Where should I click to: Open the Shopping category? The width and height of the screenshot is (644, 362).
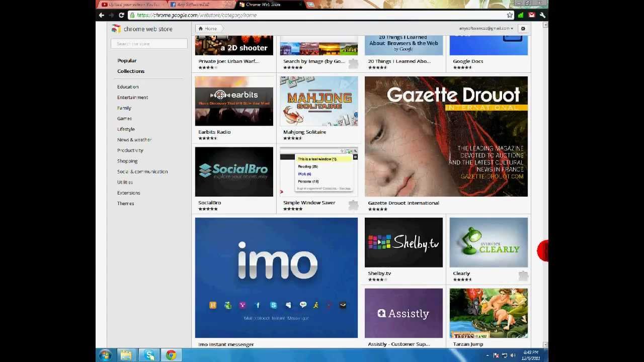pos(127,161)
